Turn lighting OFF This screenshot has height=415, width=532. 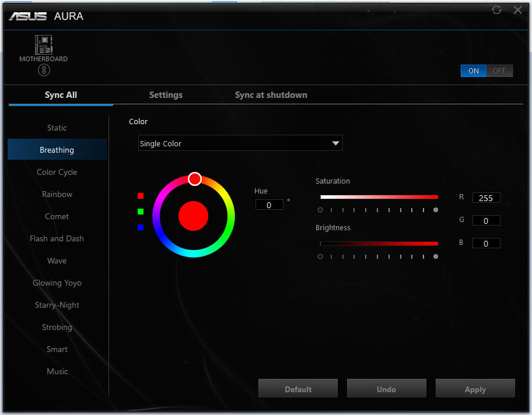click(x=499, y=71)
